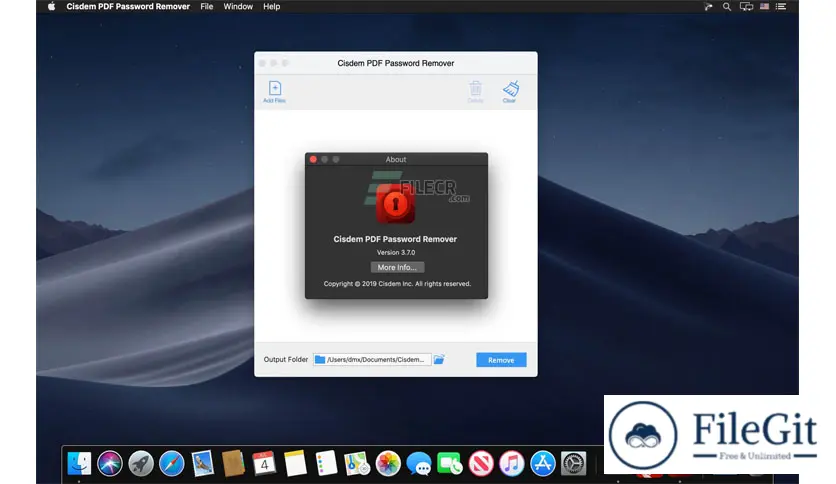The height and width of the screenshot is (484, 836).
Task: Click the Copyright 2019 Cisdem Inc. text
Action: (x=397, y=284)
